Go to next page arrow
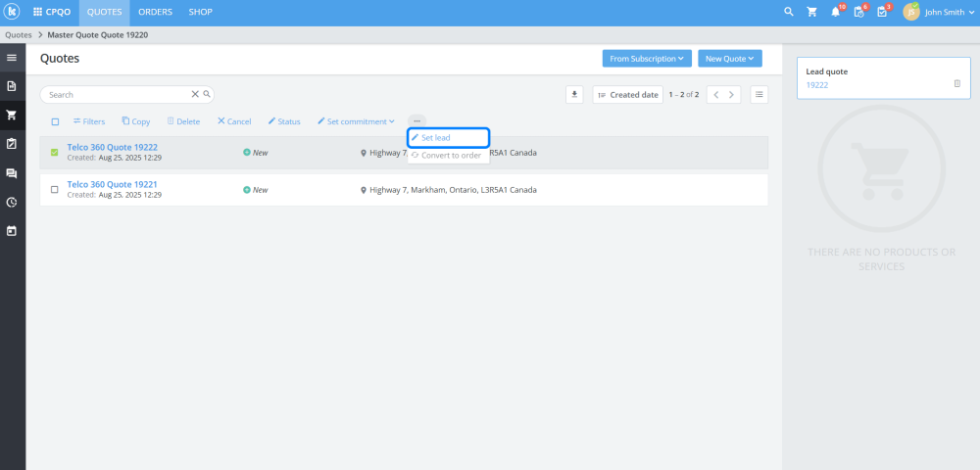 point(732,94)
